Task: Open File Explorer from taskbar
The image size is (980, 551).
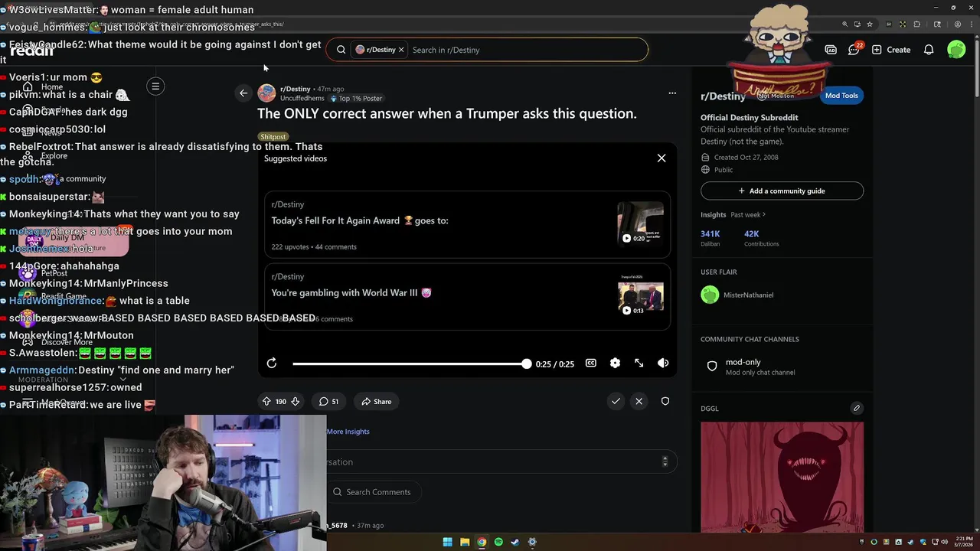Action: tap(465, 542)
